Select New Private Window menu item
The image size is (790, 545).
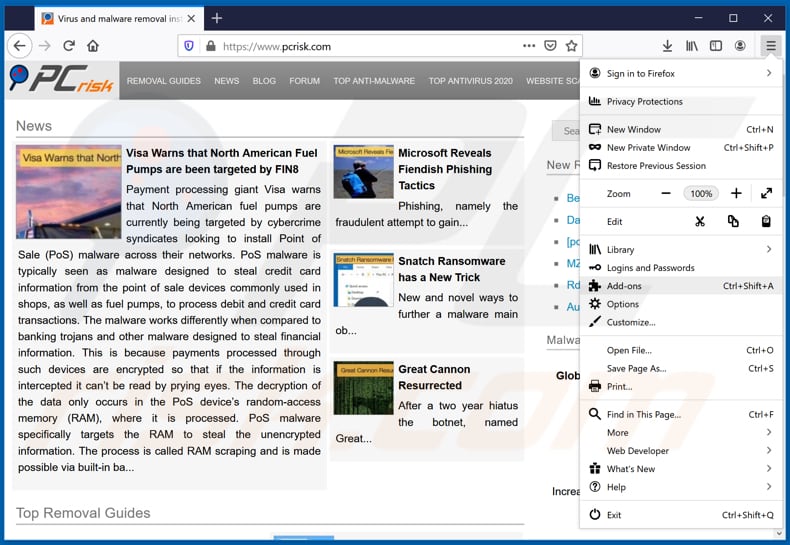(x=648, y=148)
